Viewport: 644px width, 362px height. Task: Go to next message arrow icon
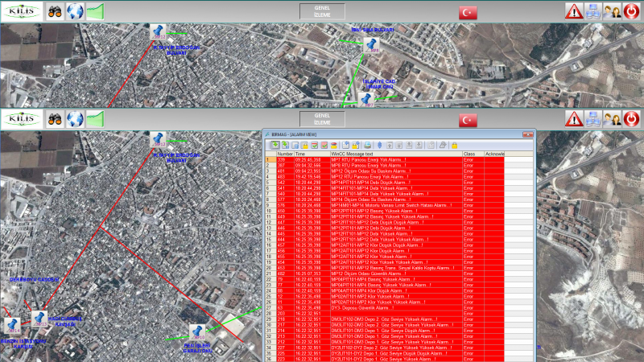click(x=409, y=146)
